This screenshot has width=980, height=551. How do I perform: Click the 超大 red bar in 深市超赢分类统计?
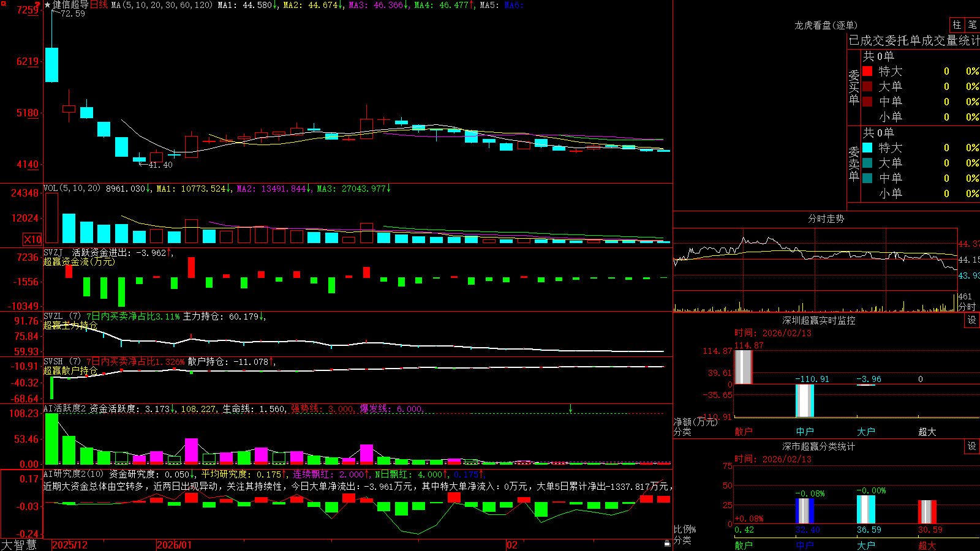(x=927, y=512)
